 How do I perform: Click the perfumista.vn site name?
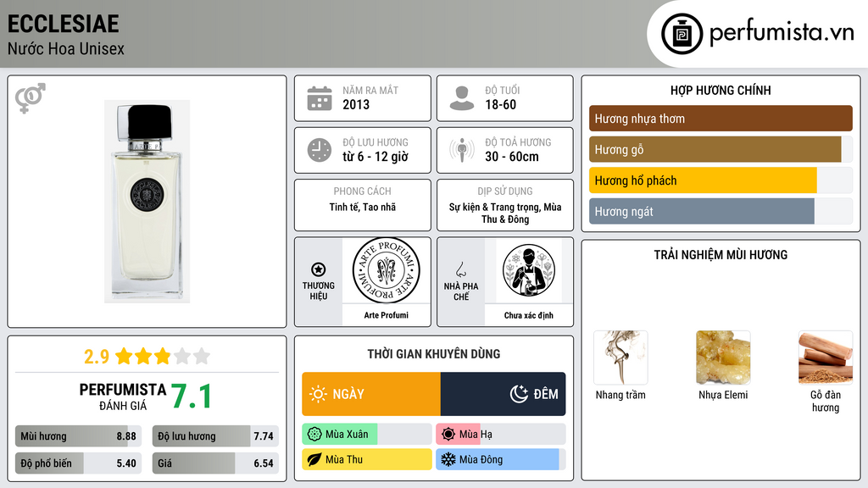tap(782, 33)
